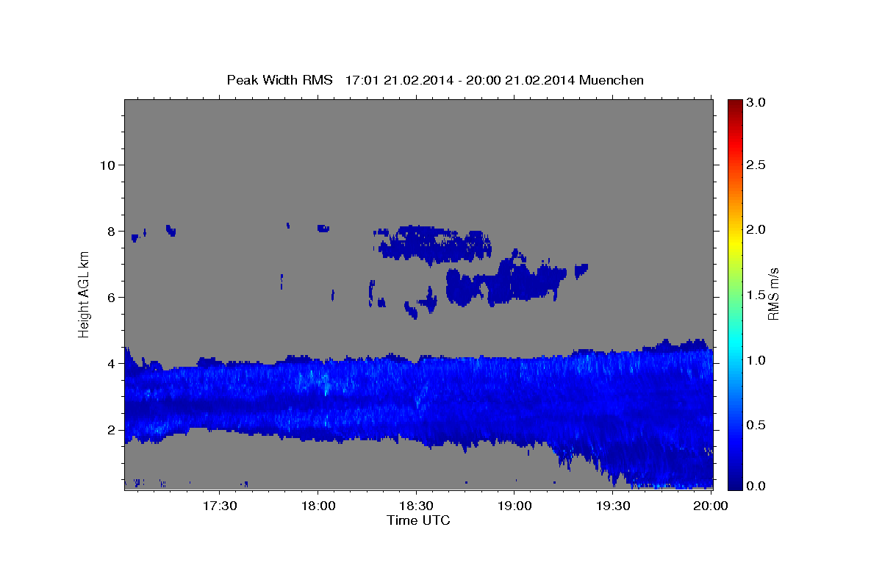Click the '19:30' time axis label
Screen dimensions: 882x588
pyautogui.click(x=612, y=506)
